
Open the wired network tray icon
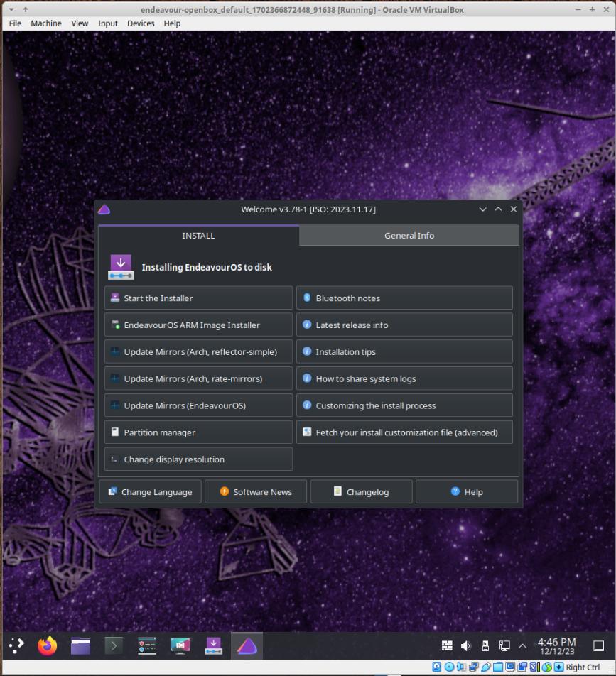point(504,645)
